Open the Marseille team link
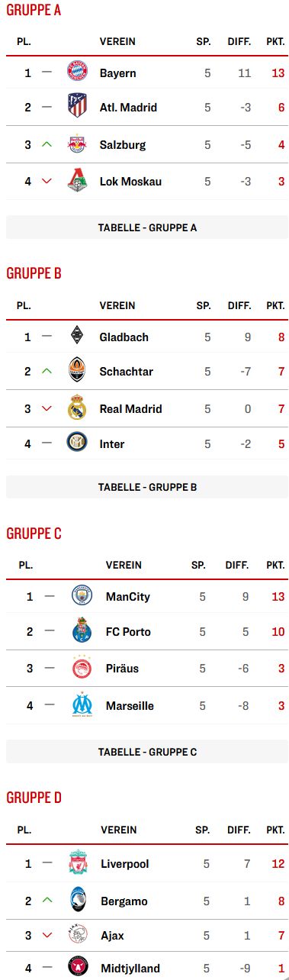 pos(130,706)
